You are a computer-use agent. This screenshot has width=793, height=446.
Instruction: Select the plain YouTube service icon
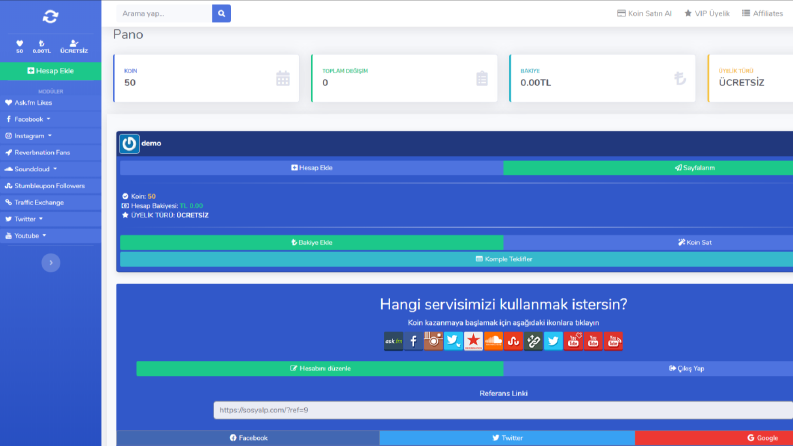(x=593, y=341)
